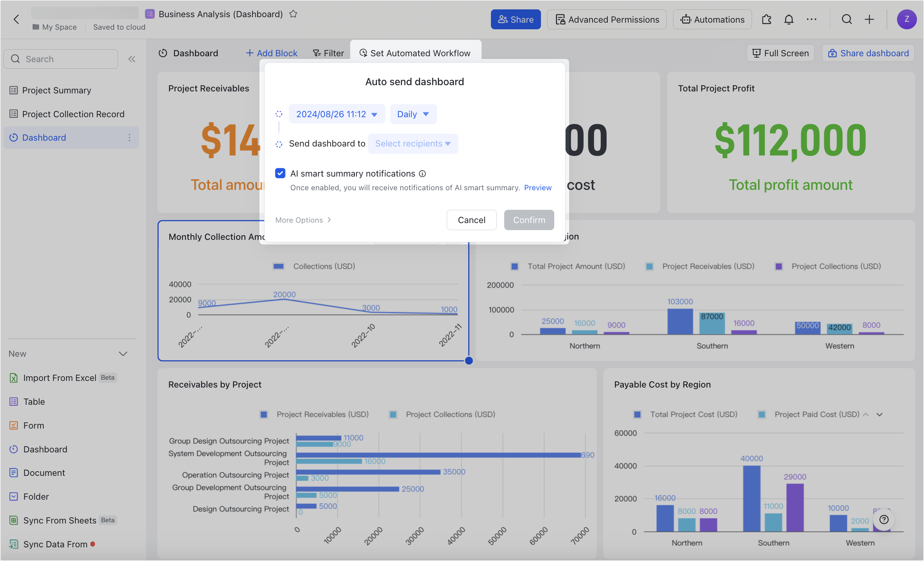Viewport: 924px width, 561px height.
Task: Click the Preview link for AI smart summary
Action: click(538, 188)
